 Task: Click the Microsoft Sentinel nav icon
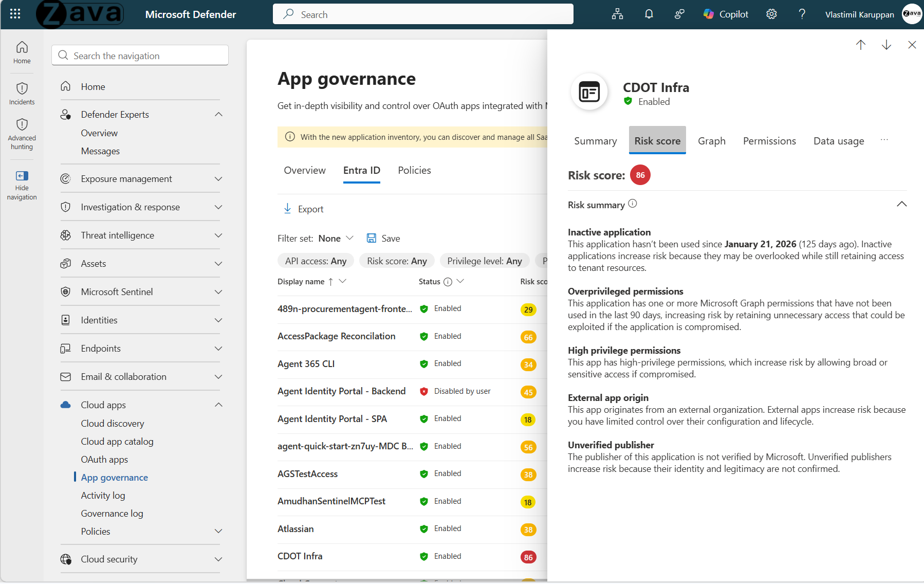65,292
